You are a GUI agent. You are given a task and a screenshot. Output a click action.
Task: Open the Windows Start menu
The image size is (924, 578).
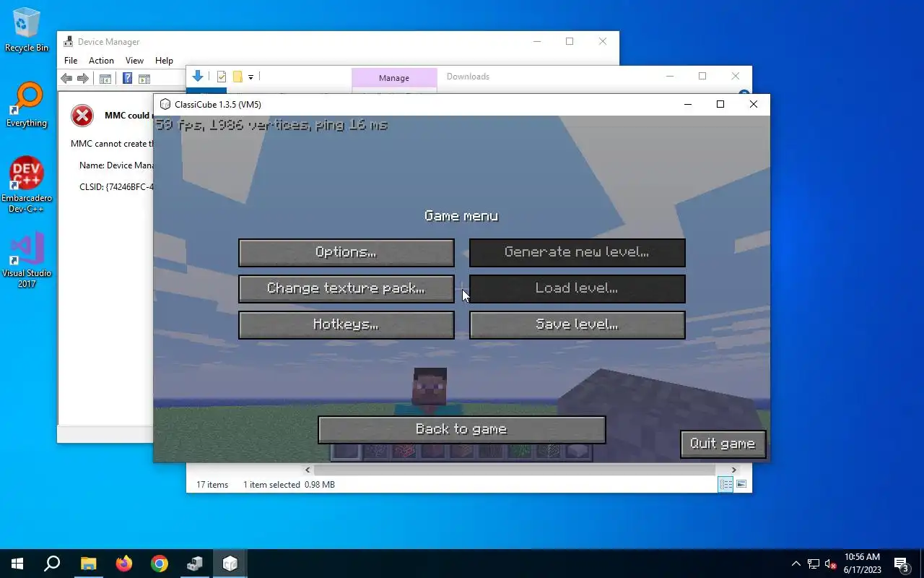pyautogui.click(x=17, y=564)
